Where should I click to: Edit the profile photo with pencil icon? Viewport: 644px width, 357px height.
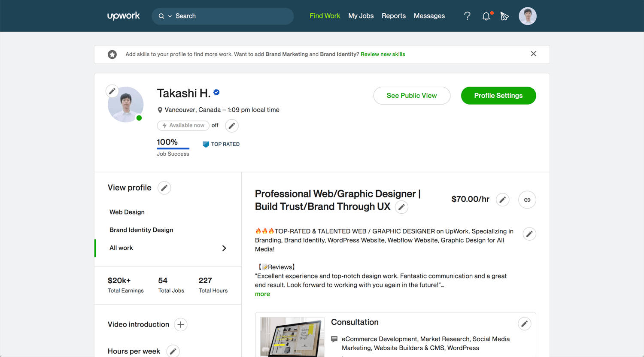[x=112, y=91]
